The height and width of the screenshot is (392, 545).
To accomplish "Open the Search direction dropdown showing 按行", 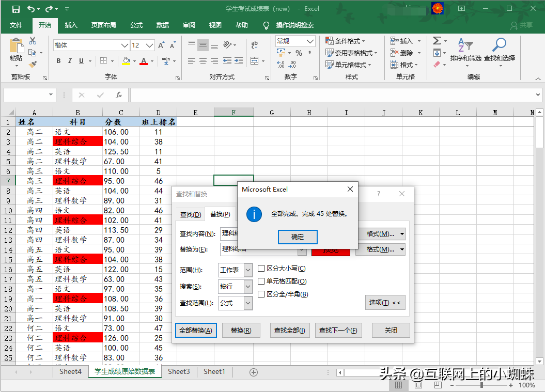I will [248, 287].
